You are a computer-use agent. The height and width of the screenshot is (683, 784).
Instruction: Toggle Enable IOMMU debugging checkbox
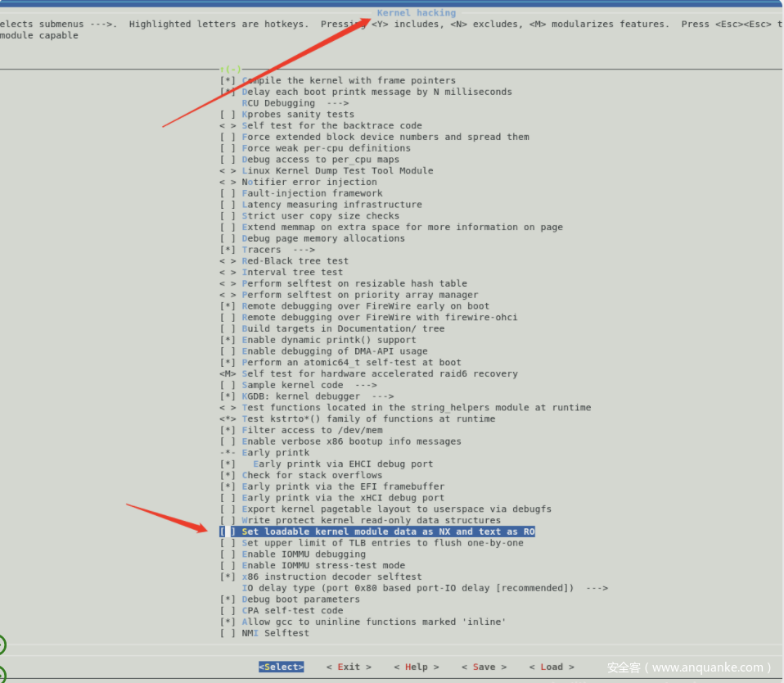click(228, 554)
